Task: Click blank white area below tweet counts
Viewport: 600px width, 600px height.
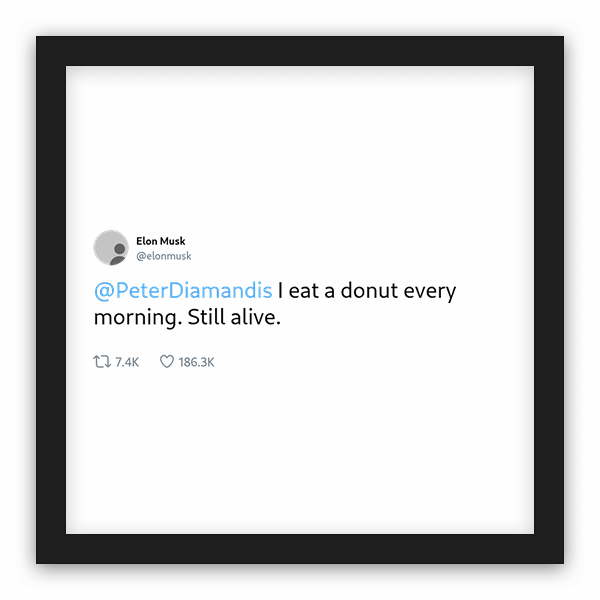Action: coord(300,452)
